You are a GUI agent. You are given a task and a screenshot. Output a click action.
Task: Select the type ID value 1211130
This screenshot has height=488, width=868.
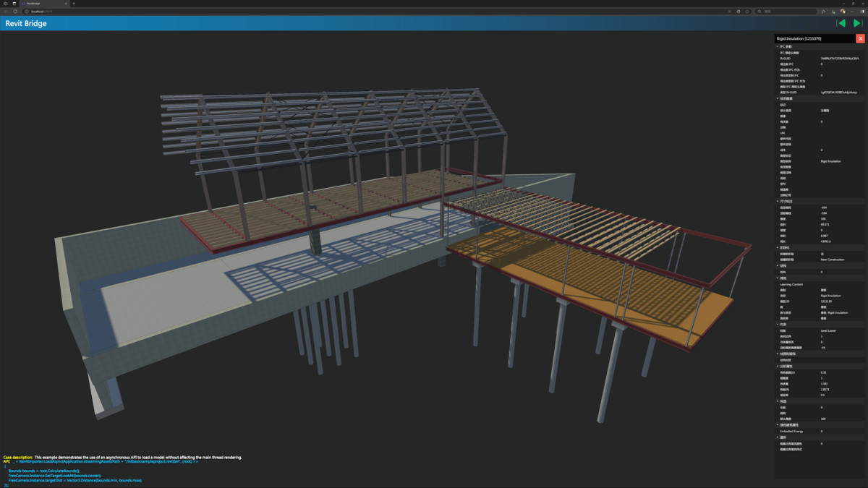click(825, 301)
